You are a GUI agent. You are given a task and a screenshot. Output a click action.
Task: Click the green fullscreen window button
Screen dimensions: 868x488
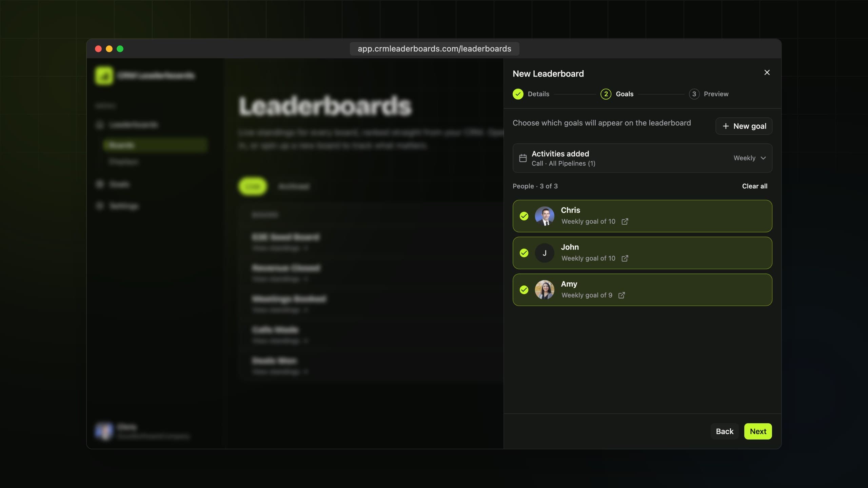pos(120,49)
